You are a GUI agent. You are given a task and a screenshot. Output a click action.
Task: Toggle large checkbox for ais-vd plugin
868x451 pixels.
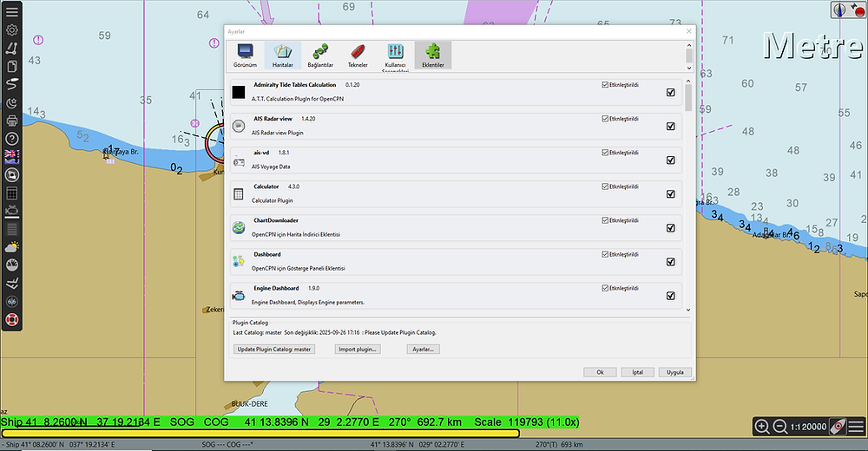[x=671, y=160]
